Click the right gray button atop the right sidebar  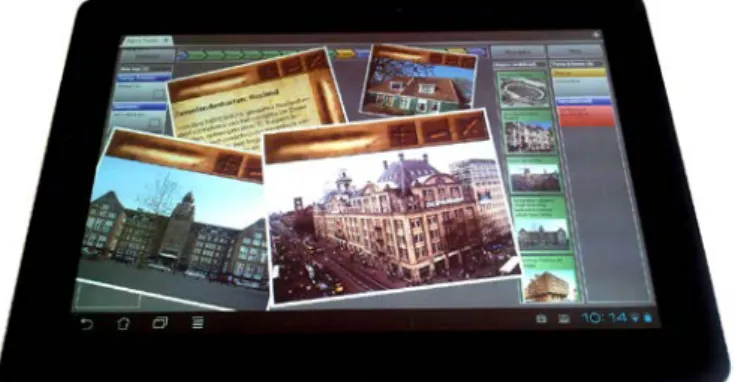pyautogui.click(x=575, y=52)
